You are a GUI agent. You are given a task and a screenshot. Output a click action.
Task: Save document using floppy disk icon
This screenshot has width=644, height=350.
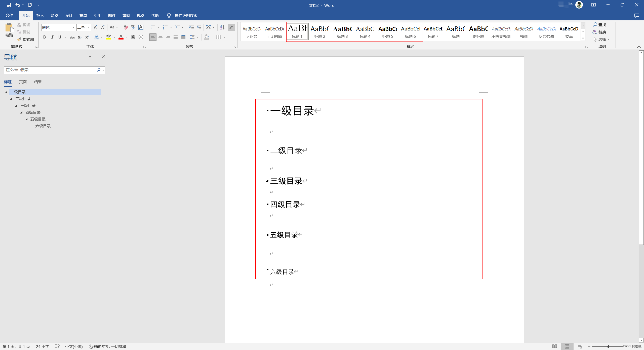click(9, 5)
